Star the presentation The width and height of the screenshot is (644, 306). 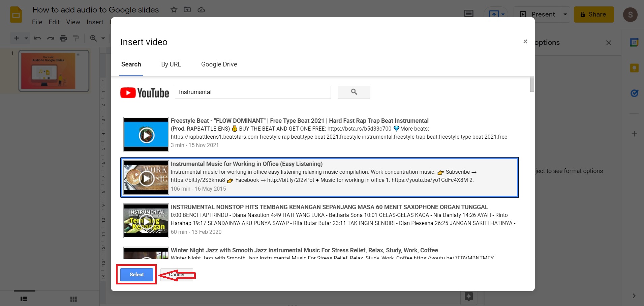pyautogui.click(x=174, y=10)
